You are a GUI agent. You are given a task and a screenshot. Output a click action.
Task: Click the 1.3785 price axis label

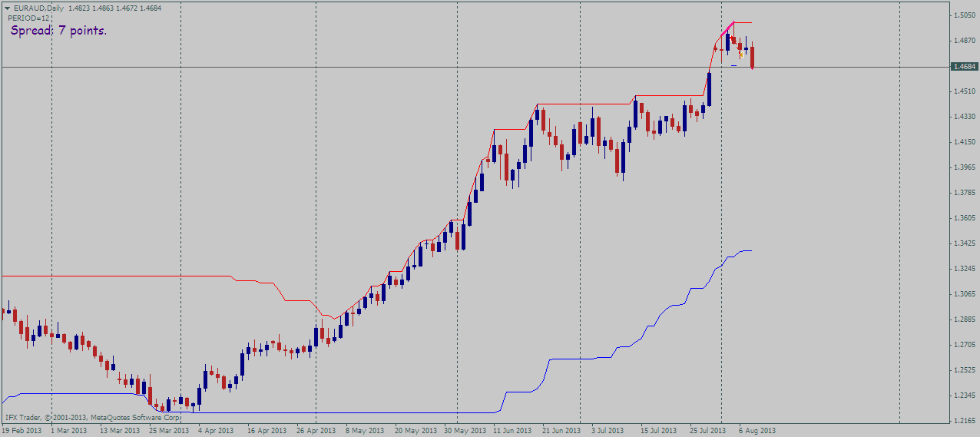965,193
